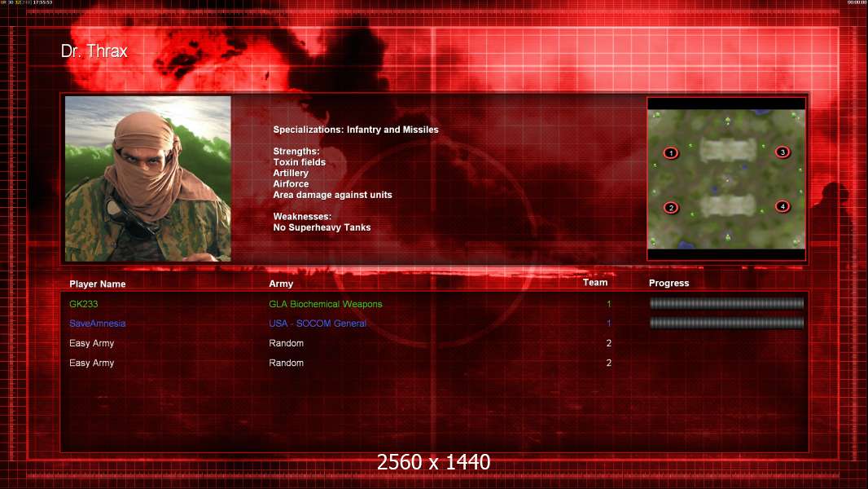Click the first 'Easy Army' player row
This screenshot has height=489, width=868.
pos(340,343)
